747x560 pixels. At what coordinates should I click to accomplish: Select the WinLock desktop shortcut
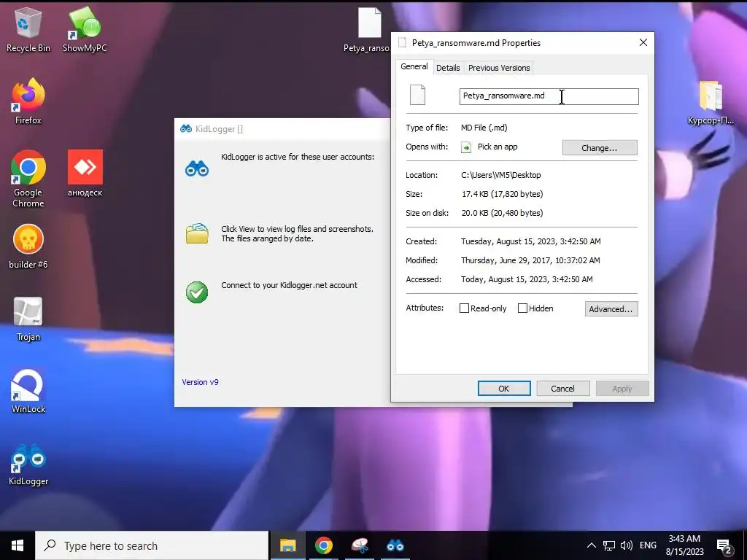click(x=28, y=391)
